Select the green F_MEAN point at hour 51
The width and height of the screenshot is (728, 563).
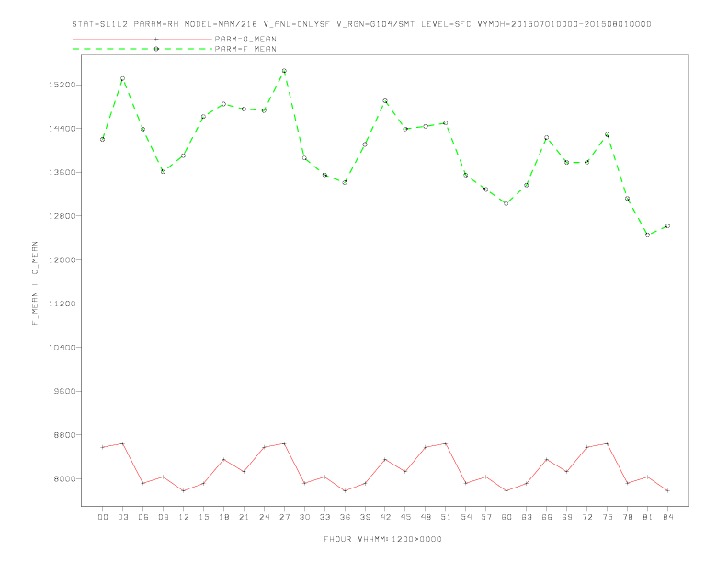pos(446,123)
